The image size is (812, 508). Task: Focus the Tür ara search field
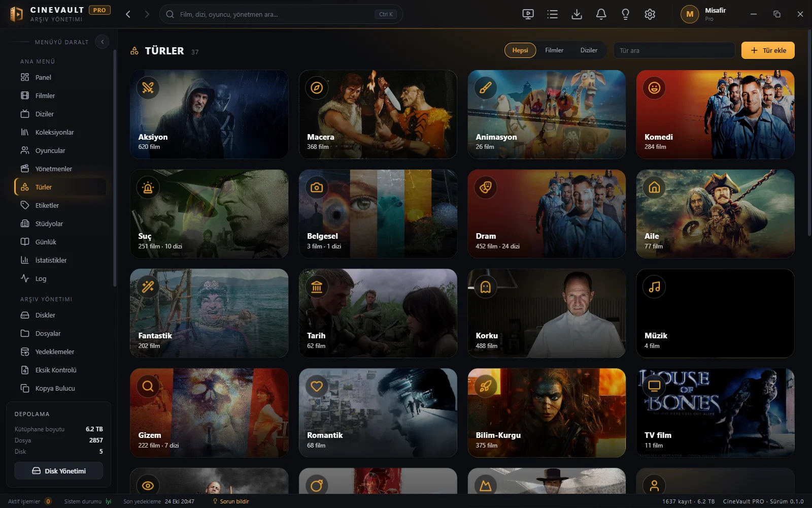click(674, 50)
